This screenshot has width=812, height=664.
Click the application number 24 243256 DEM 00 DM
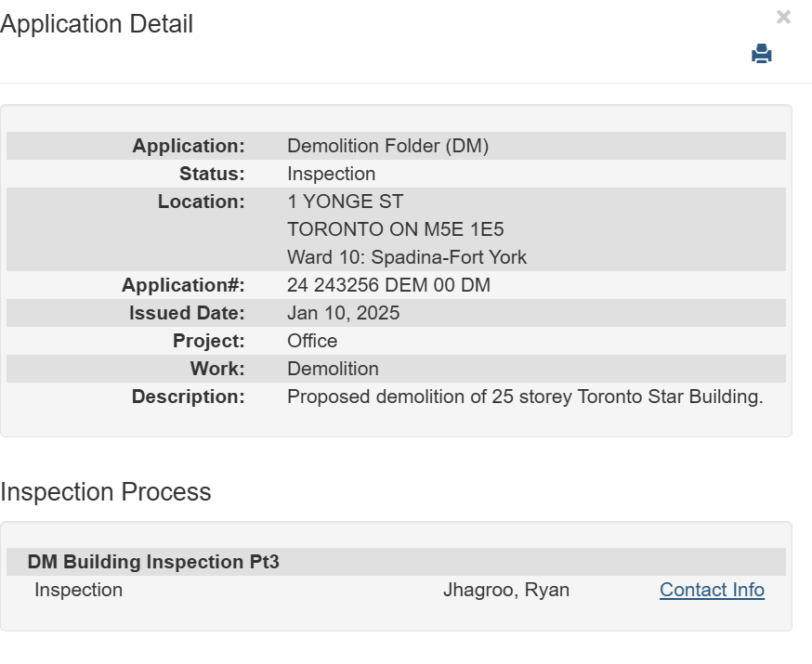pos(388,285)
